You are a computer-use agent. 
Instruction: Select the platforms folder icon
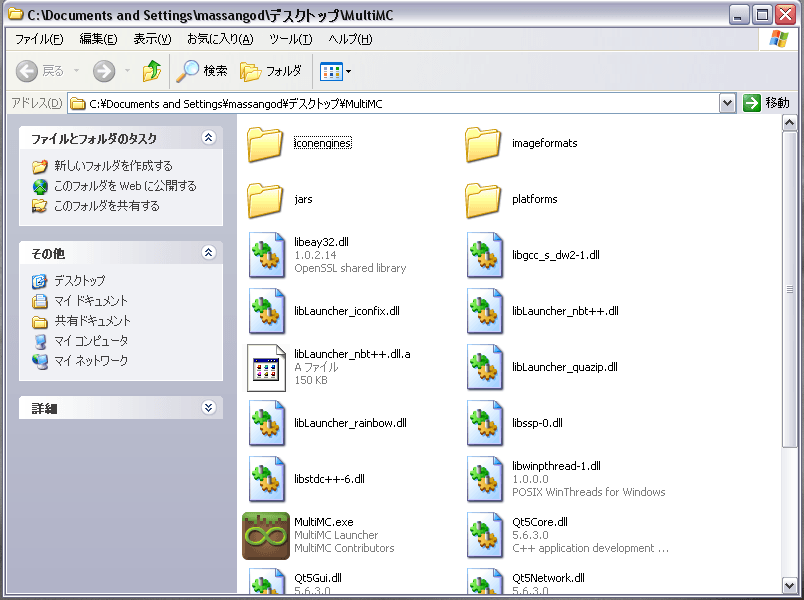(x=483, y=200)
